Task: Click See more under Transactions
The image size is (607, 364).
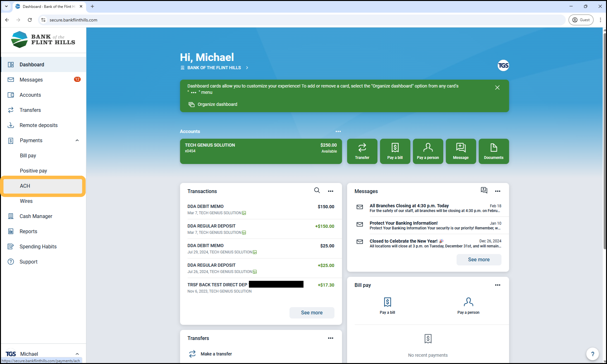Action: tap(311, 312)
